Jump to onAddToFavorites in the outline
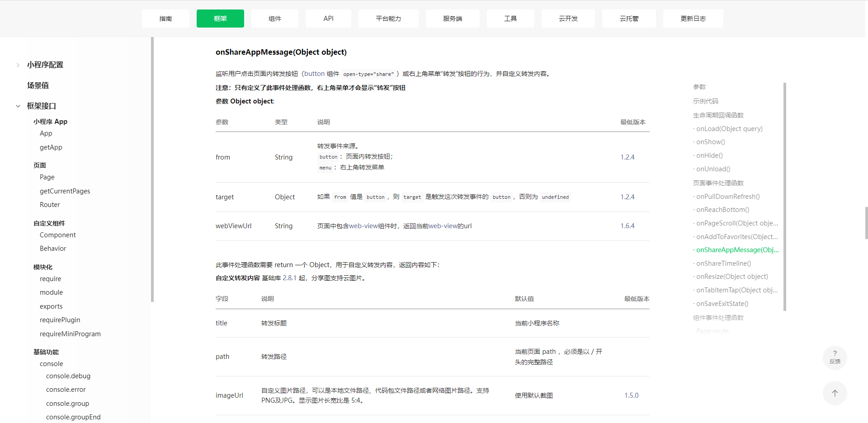 pyautogui.click(x=737, y=237)
